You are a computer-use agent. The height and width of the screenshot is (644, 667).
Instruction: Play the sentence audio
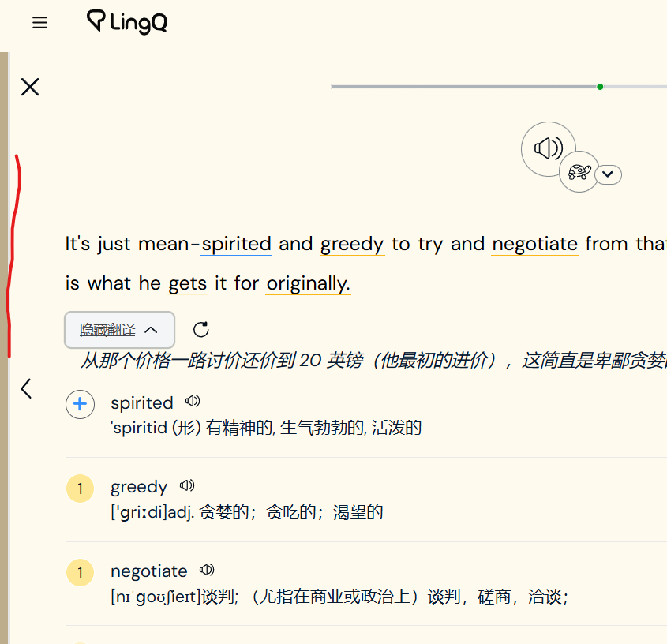point(548,148)
